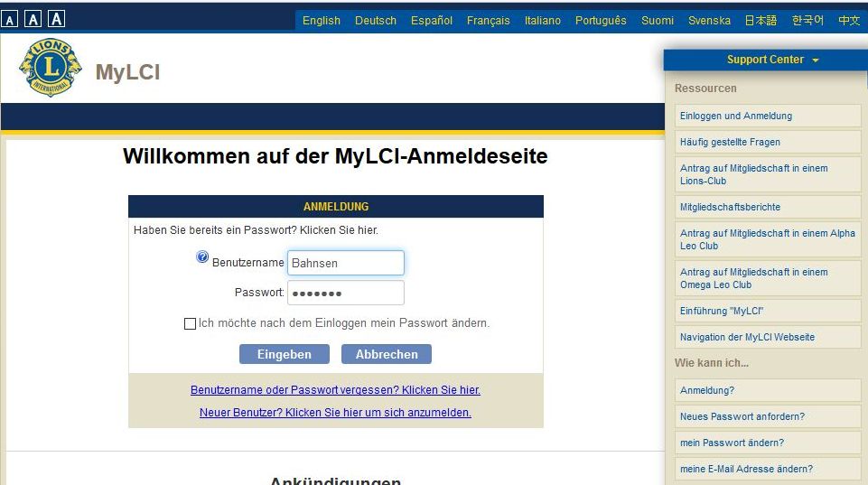Click the MyLCI title text
Image resolution: width=868 pixels, height=485 pixels.
pyautogui.click(x=128, y=72)
